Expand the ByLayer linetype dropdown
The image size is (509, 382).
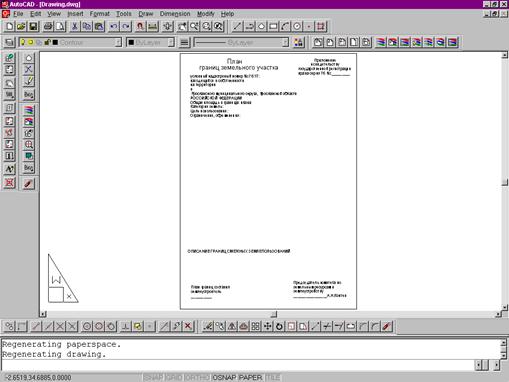click(x=285, y=42)
